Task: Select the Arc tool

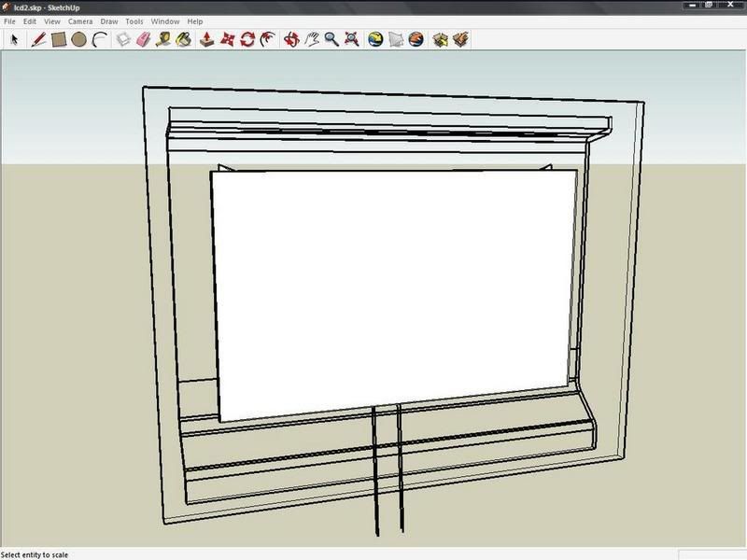Action: [x=100, y=39]
